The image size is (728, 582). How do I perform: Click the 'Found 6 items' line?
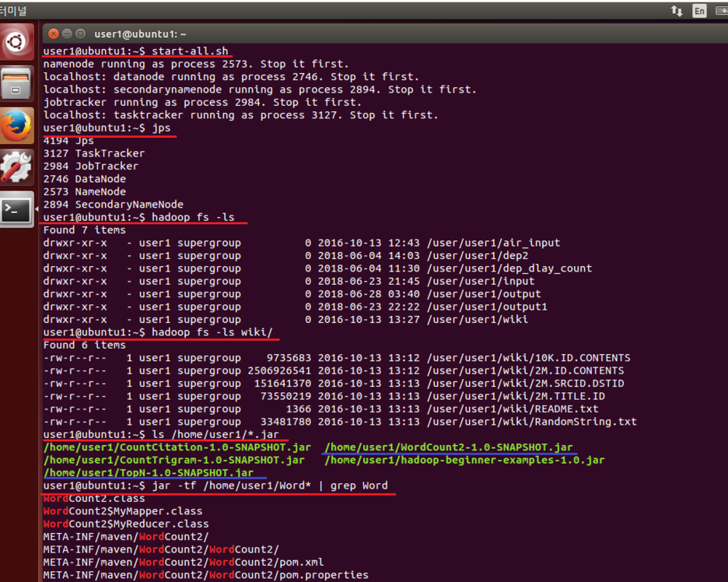coord(85,345)
